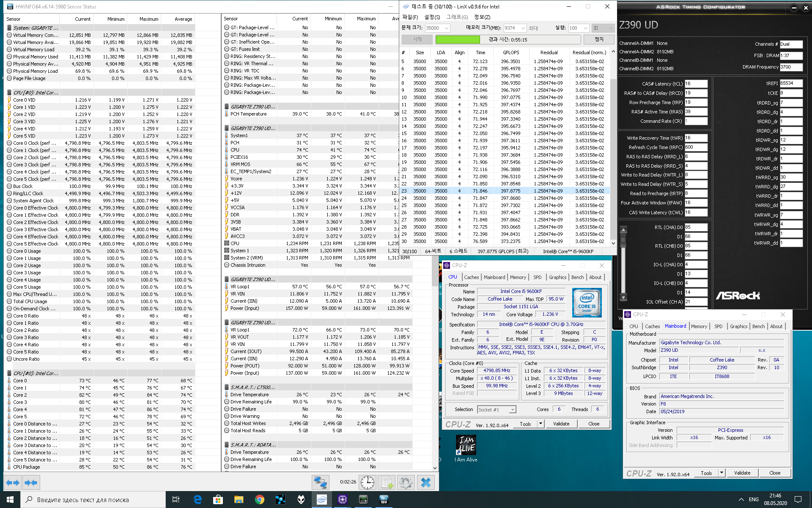Click the CPU-Z Validate button

click(561, 424)
